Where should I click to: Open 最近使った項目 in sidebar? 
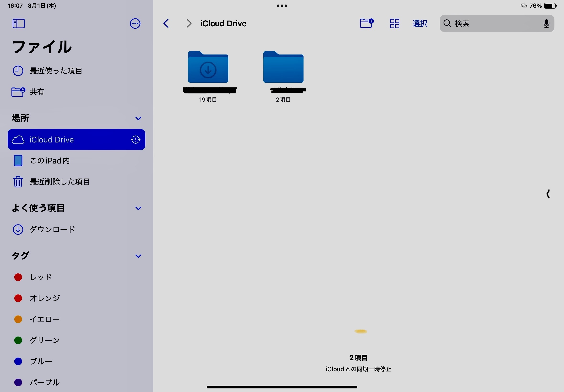point(56,71)
